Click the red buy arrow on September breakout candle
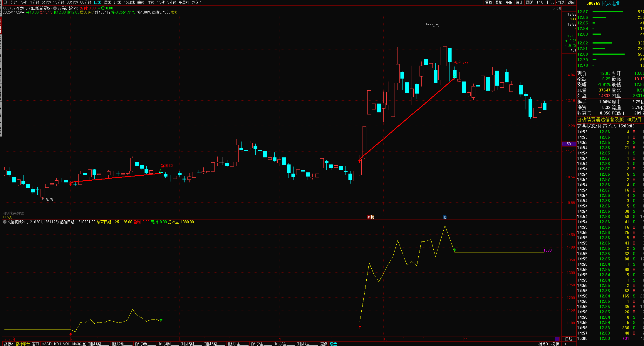The width and height of the screenshot is (644, 346). [x=360, y=161]
